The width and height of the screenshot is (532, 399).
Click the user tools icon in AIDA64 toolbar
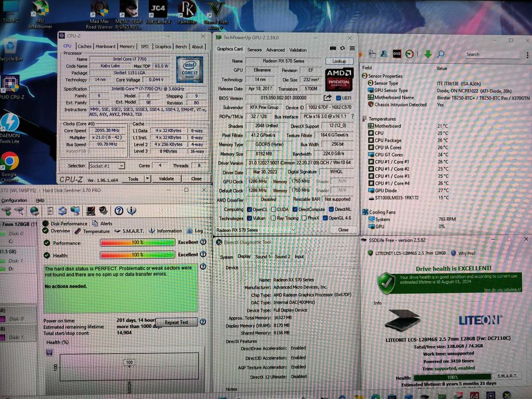click(x=384, y=54)
